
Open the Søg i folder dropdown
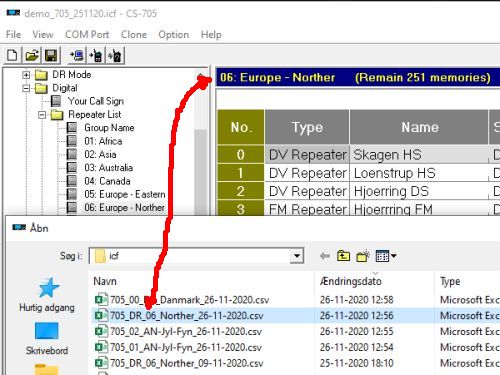296,256
